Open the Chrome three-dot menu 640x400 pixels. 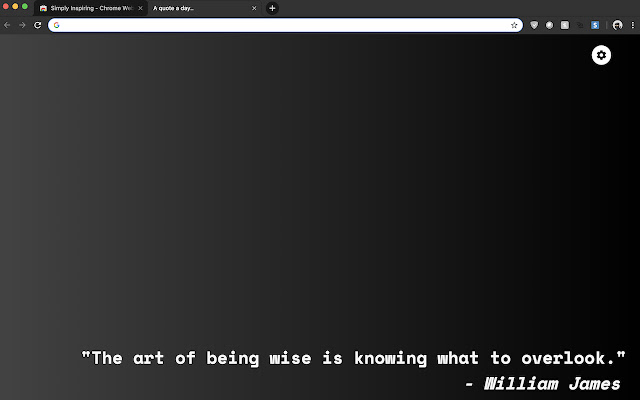point(633,25)
